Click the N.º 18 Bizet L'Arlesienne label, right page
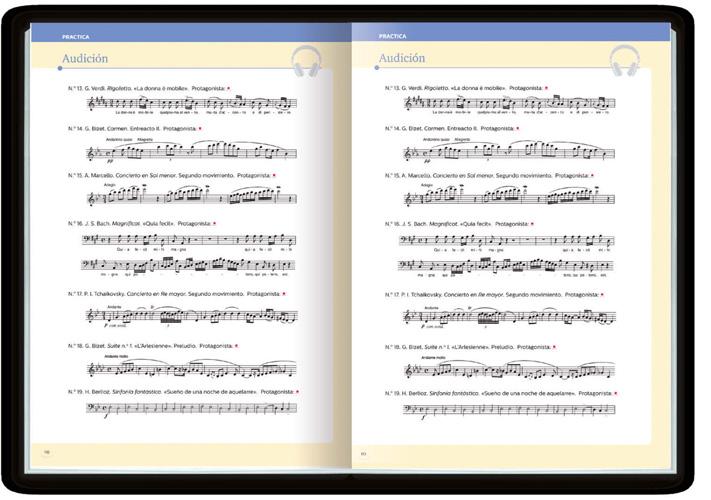711x500 pixels. (x=471, y=347)
